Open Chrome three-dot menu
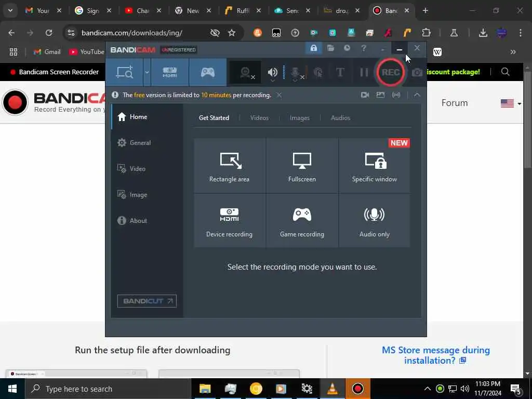532x399 pixels. click(521, 33)
